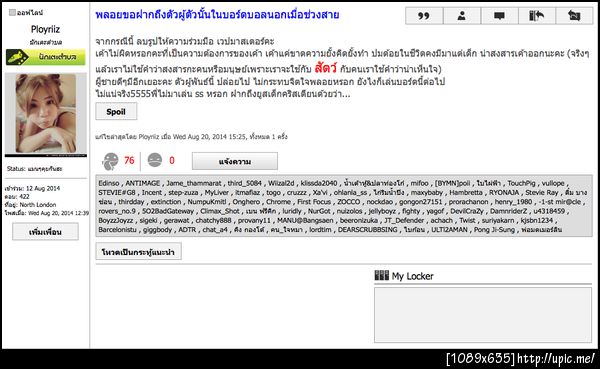The width and height of the screenshot is (600, 369).
Task: Click liker name extinction
Action: pos(166,201)
